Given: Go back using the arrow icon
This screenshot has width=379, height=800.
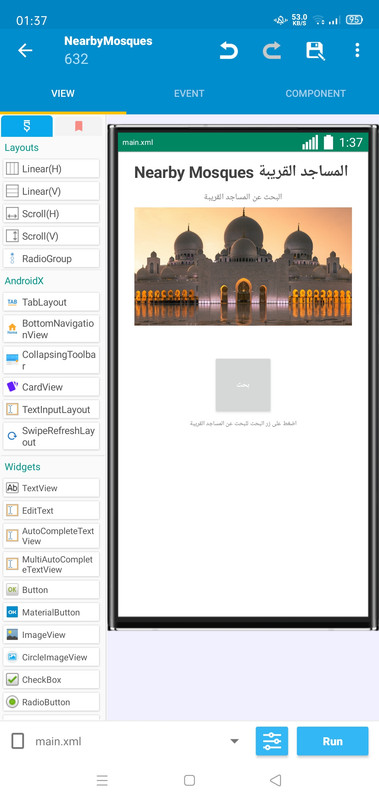Looking at the screenshot, I should pos(25,51).
